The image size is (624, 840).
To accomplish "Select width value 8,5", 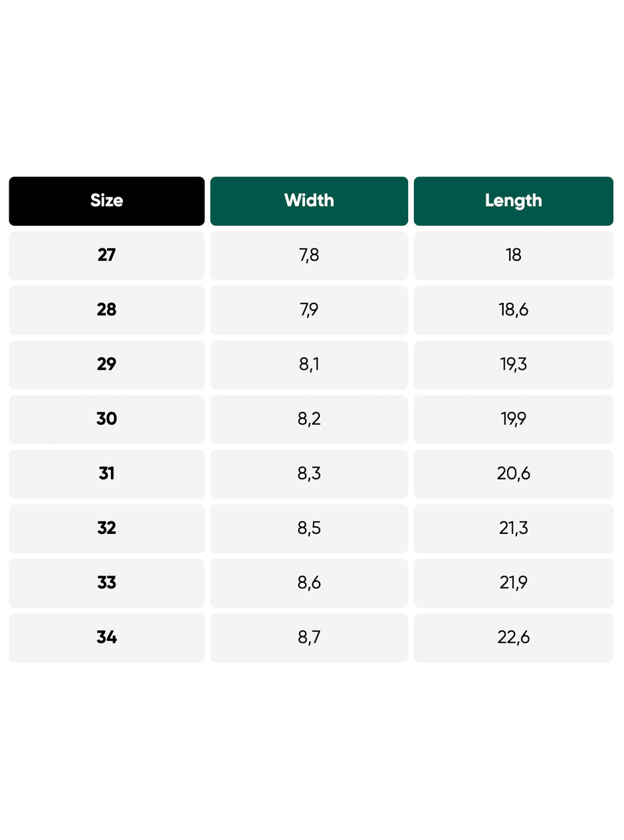I will point(309,529).
